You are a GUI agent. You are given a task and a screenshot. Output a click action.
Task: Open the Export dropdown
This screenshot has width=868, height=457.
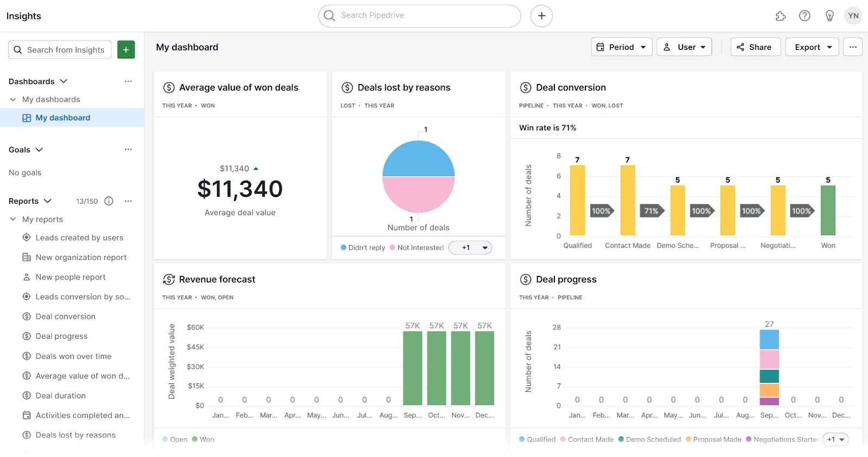tap(812, 47)
